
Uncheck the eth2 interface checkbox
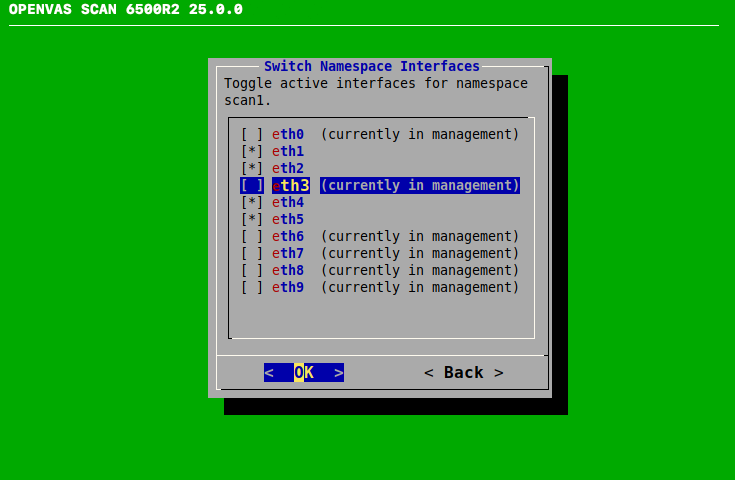tap(252, 168)
